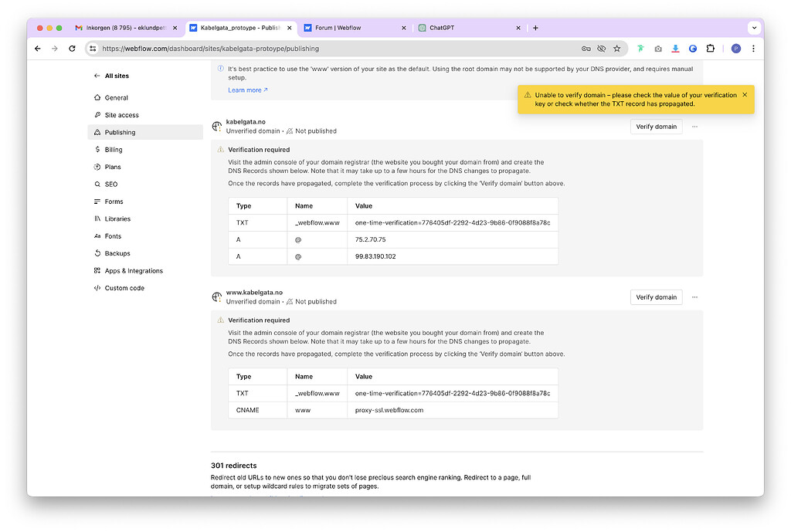Select TXT value in kabelgata.no table

point(453,222)
